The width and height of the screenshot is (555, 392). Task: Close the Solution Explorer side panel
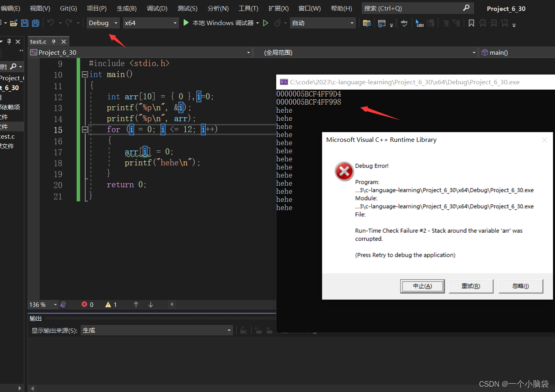(x=18, y=41)
